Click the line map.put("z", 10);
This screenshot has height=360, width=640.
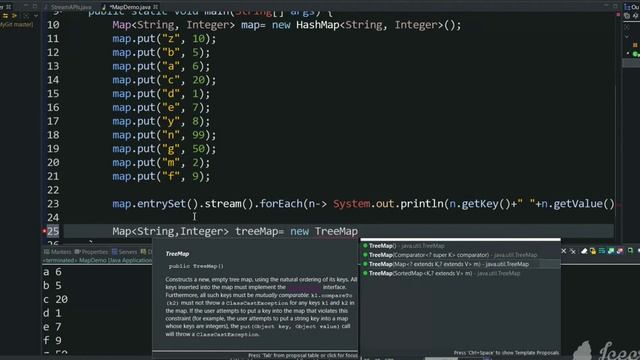[164, 39]
